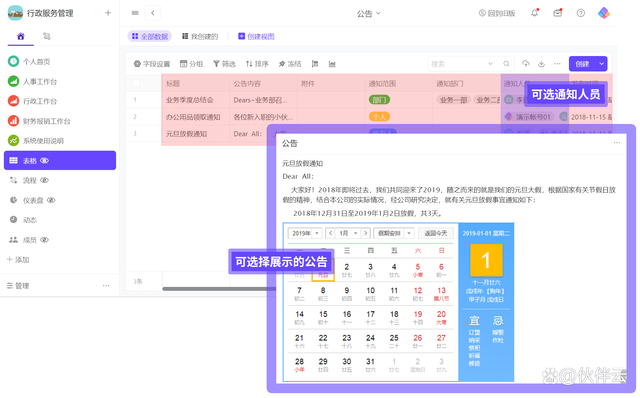The height and width of the screenshot is (398, 640).
Task: Open the sidebar hamburger menu icon
Action: 135,13
